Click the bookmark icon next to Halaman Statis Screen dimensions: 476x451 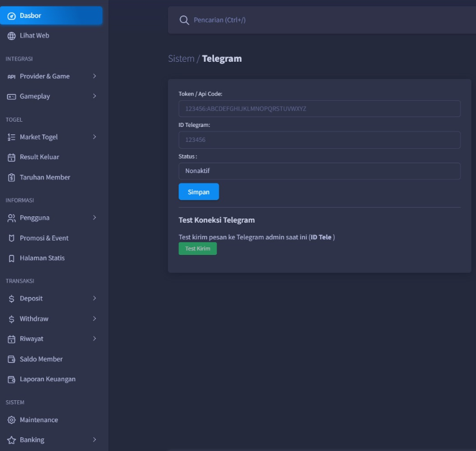11,258
